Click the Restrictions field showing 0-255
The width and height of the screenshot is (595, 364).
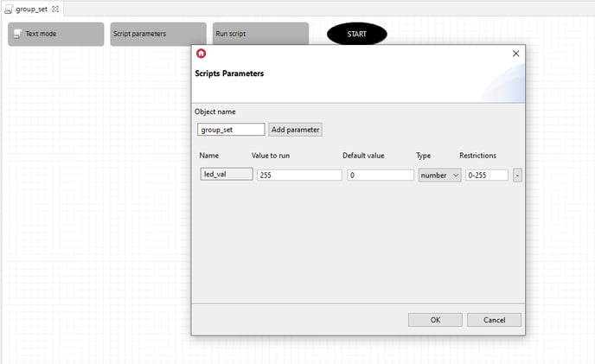(x=485, y=176)
